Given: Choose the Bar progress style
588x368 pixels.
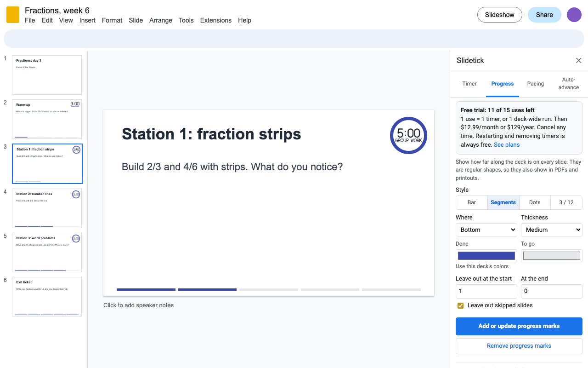Looking at the screenshot, I should [472, 202].
